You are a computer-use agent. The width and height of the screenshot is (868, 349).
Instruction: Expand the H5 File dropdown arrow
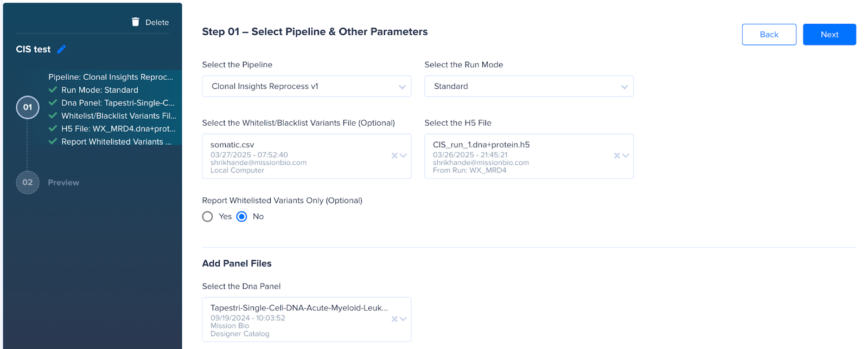click(x=626, y=156)
